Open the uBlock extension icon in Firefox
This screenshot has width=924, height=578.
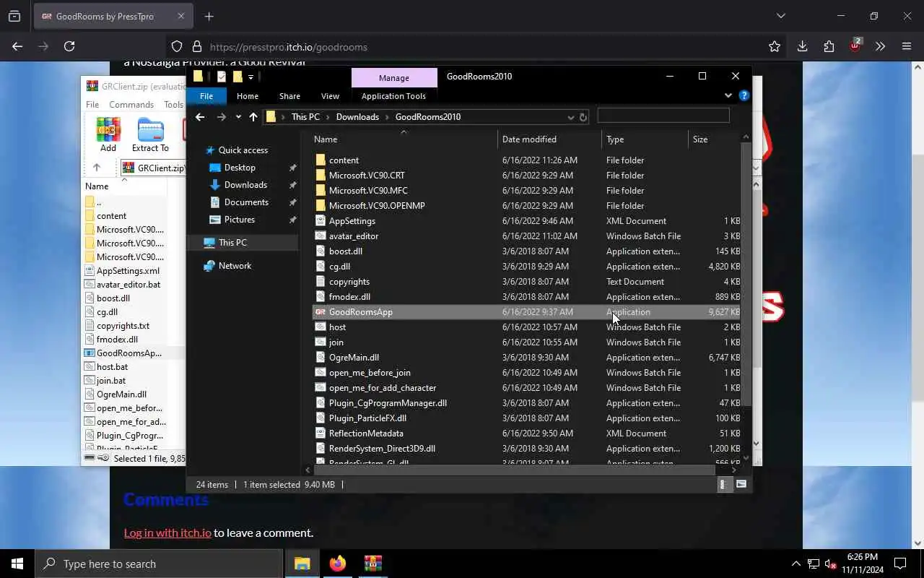pos(855,46)
